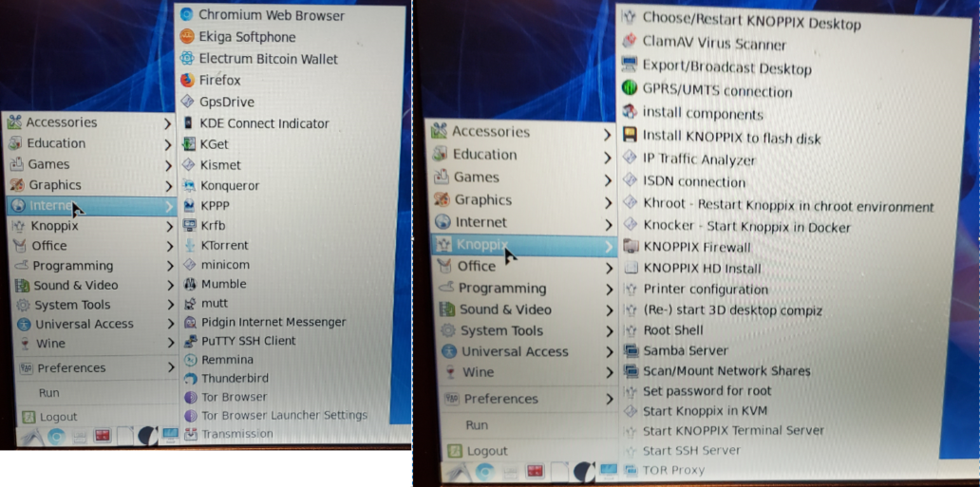Select Set password for root
Image resolution: width=980 pixels, height=487 pixels.
(698, 391)
